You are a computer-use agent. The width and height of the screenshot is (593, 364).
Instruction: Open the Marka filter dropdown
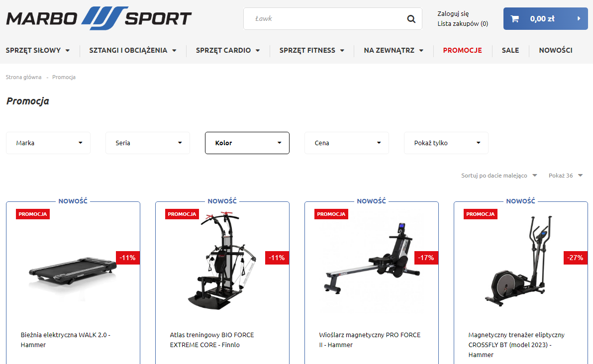[48, 143]
